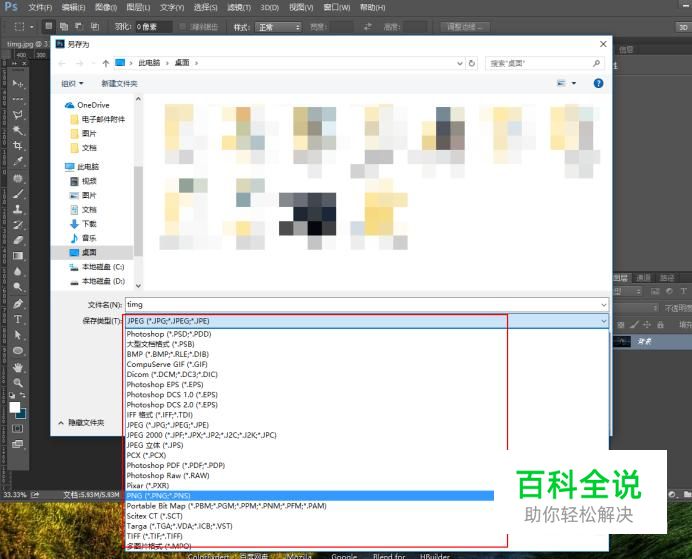Image resolution: width=692 pixels, height=559 pixels.
Task: Select the Magic Wand tool
Action: point(18,130)
